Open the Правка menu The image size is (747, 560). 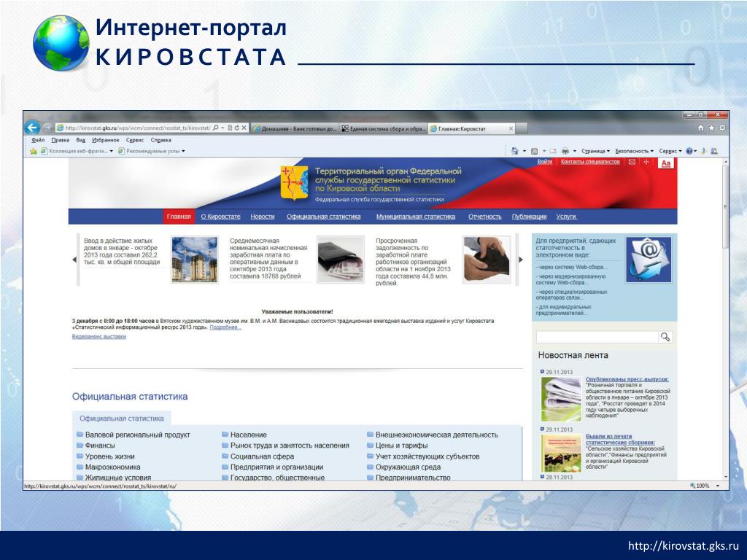[x=60, y=140]
